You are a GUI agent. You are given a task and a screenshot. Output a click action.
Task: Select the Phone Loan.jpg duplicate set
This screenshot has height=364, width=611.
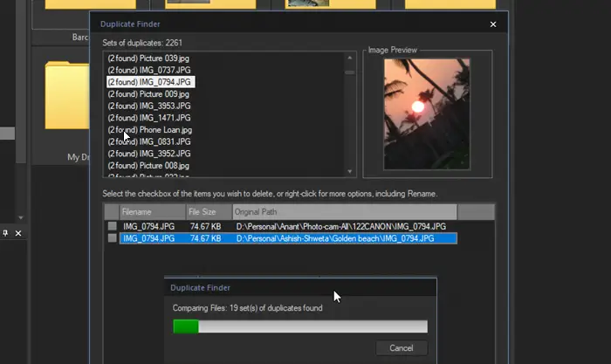149,130
